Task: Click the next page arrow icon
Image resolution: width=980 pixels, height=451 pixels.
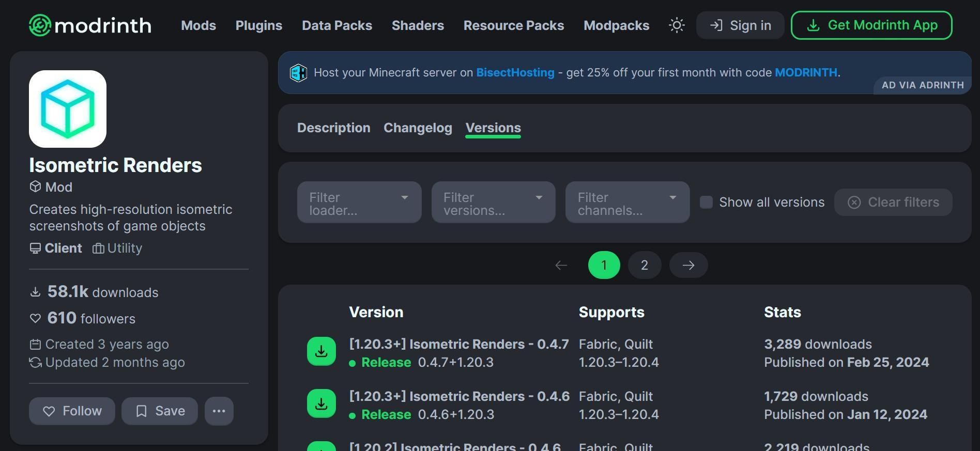Action: (688, 265)
